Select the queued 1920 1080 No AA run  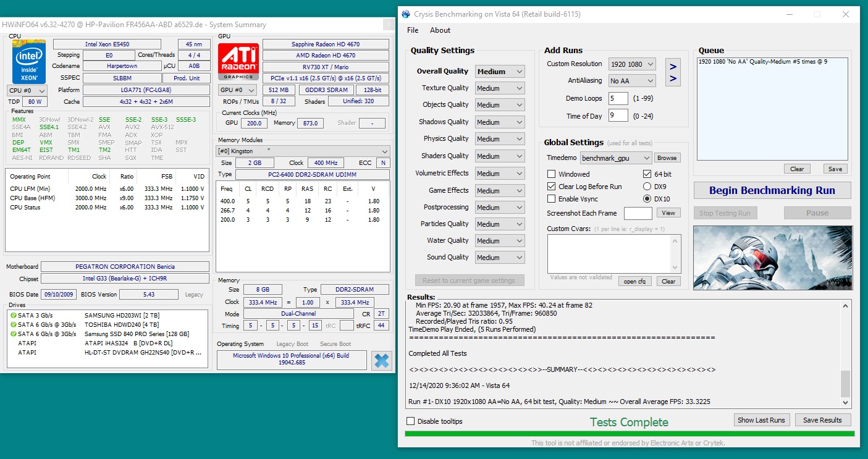pos(763,62)
